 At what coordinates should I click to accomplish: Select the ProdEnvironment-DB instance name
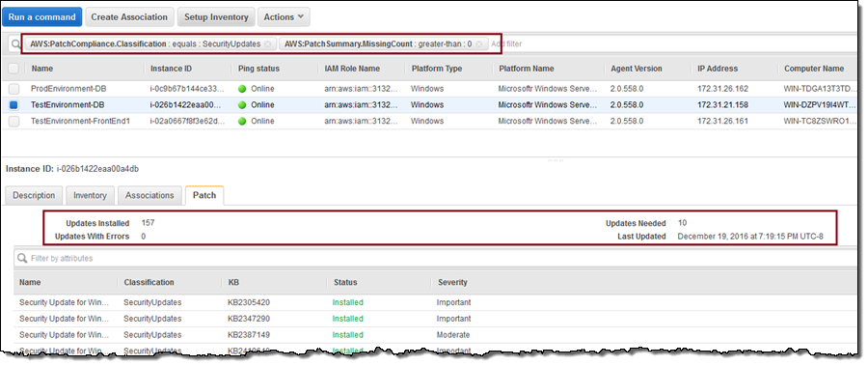pos(68,89)
